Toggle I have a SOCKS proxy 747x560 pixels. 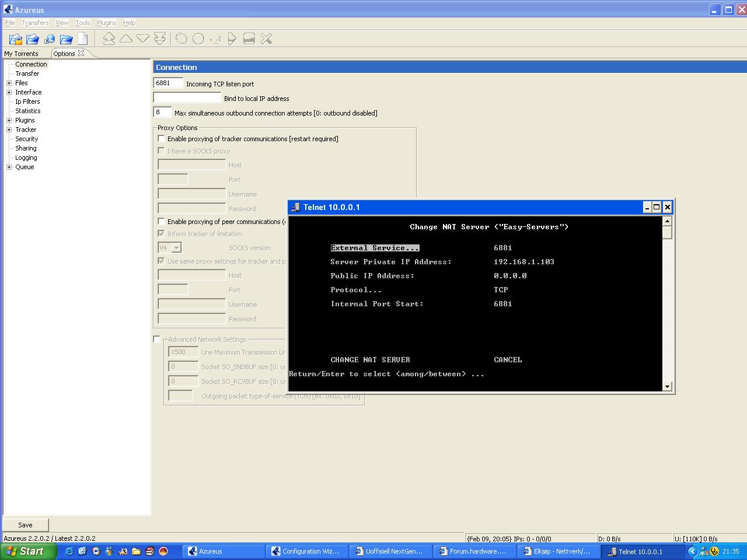point(162,151)
